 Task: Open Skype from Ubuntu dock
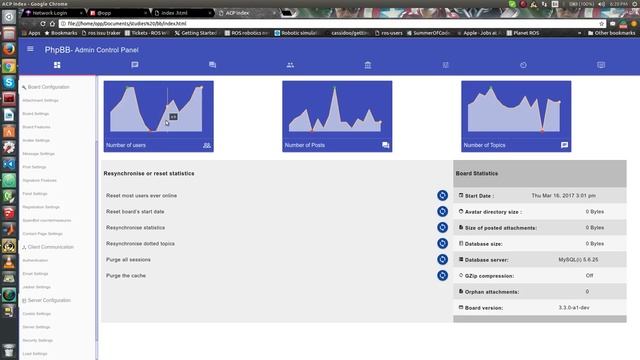pos(9,82)
